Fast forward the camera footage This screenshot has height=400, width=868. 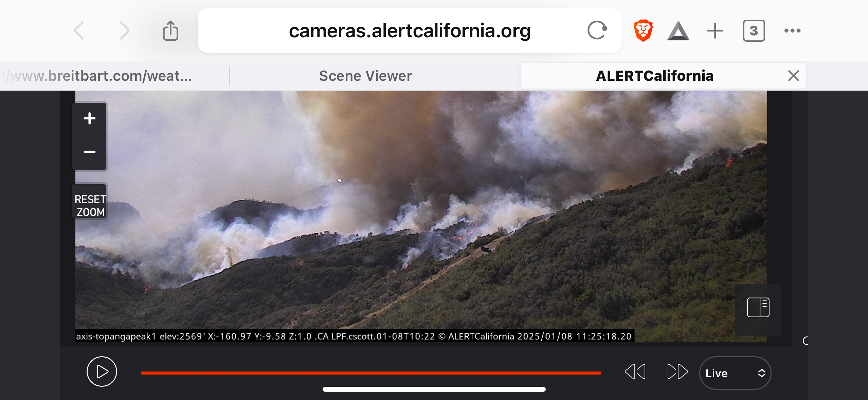pos(677,372)
